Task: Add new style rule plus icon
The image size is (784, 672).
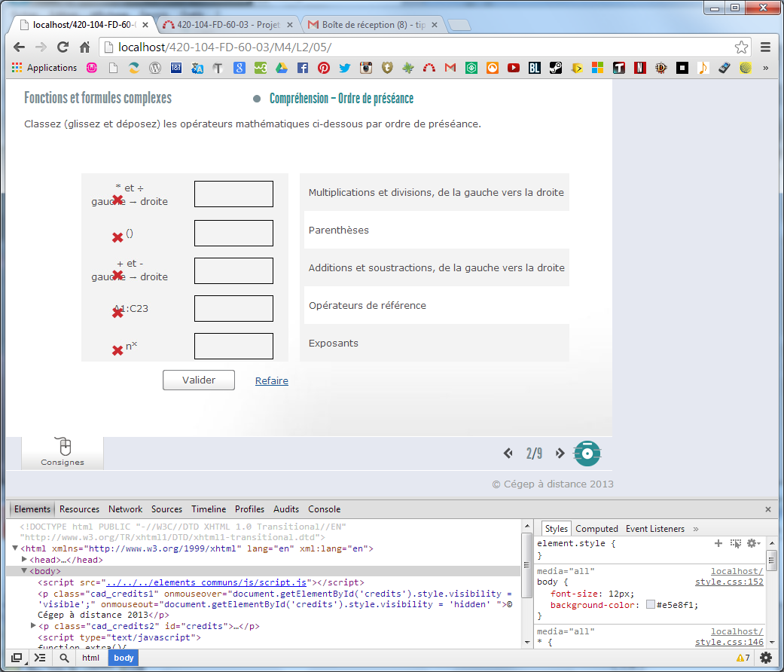Action: pyautogui.click(x=718, y=542)
